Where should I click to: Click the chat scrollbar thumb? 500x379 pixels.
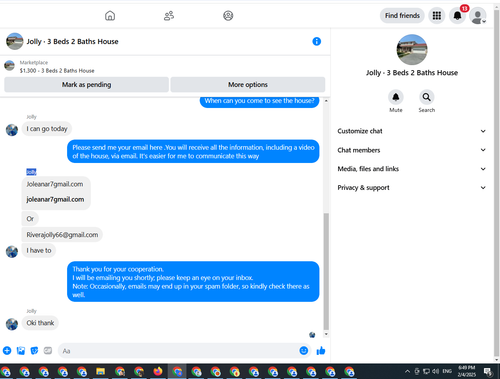pos(326,271)
